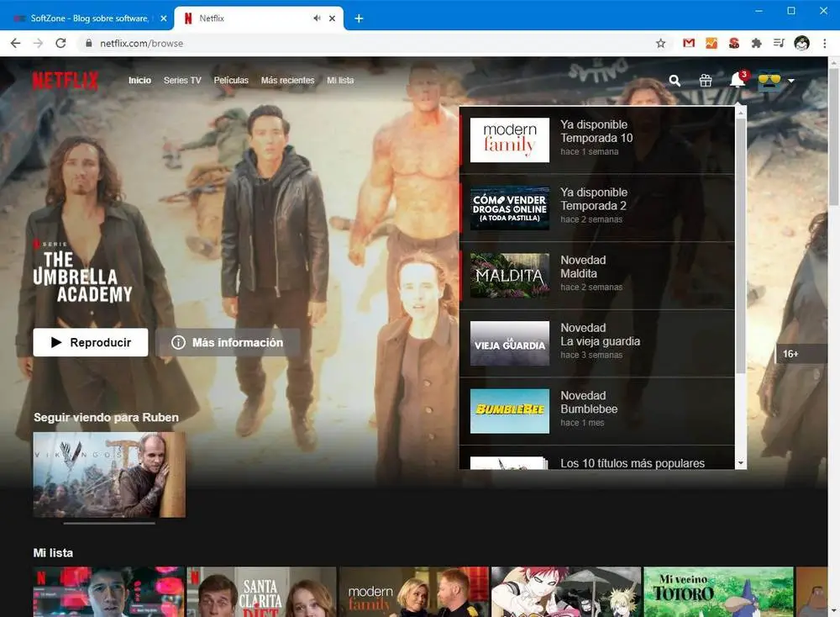The width and height of the screenshot is (840, 617).
Task: Click the modern family notification thumbnail
Action: tap(510, 140)
